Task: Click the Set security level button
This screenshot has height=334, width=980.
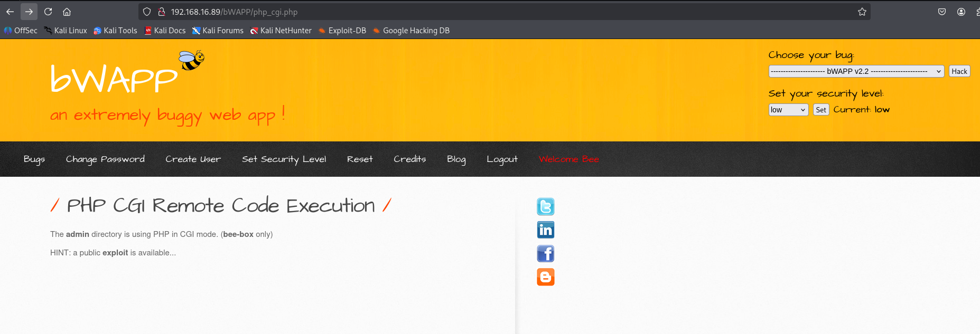Action: pyautogui.click(x=821, y=110)
